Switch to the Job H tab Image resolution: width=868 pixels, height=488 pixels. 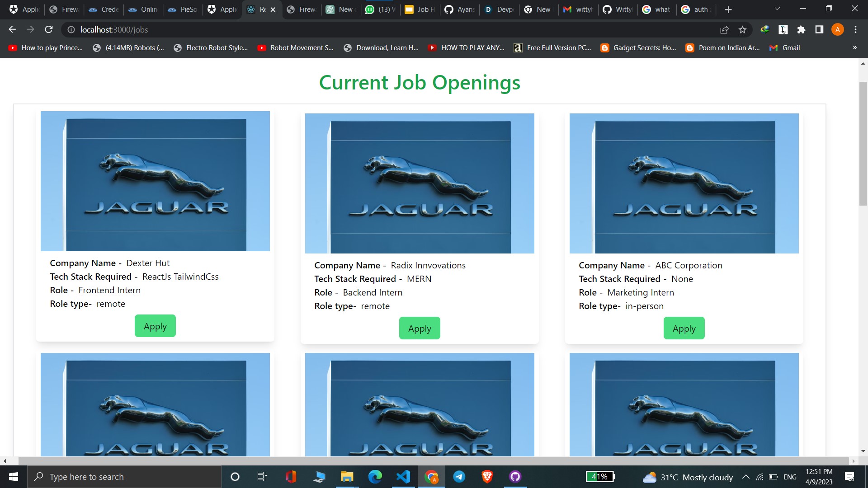click(x=420, y=9)
